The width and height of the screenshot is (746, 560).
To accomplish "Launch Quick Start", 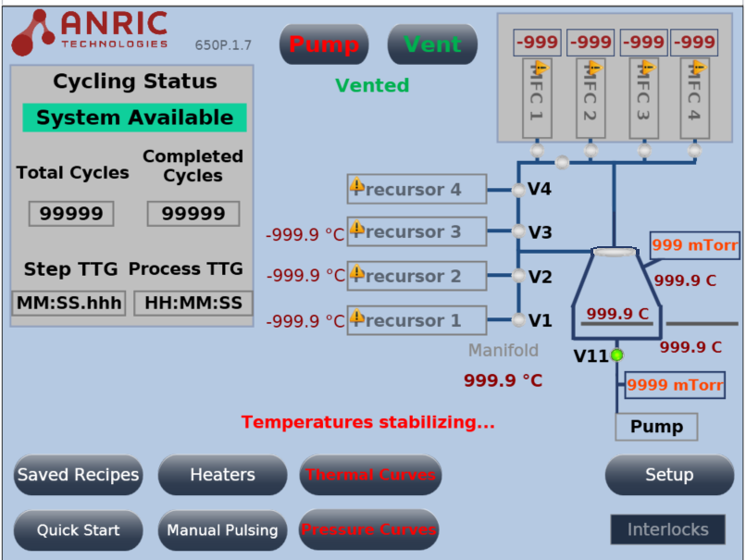I will click(78, 530).
